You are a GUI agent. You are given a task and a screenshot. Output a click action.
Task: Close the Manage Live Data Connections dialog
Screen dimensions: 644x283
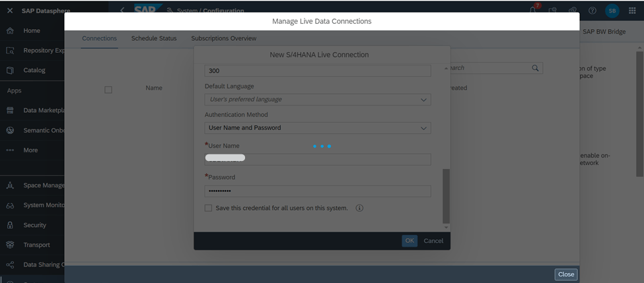coord(566,274)
